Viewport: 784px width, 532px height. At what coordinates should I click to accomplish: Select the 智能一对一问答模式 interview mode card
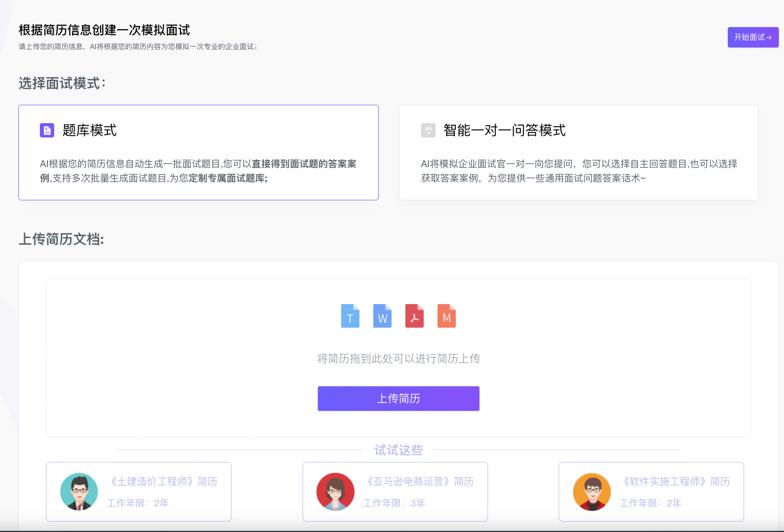click(579, 152)
